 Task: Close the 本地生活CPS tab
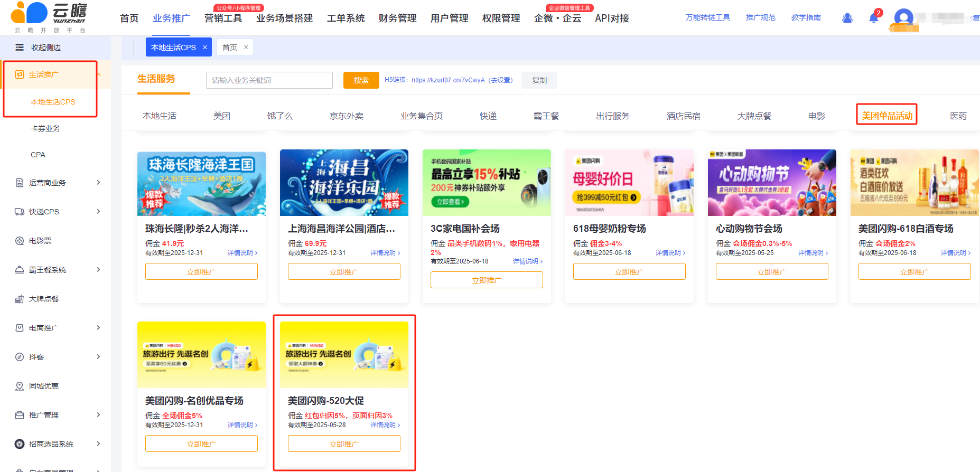(205, 48)
